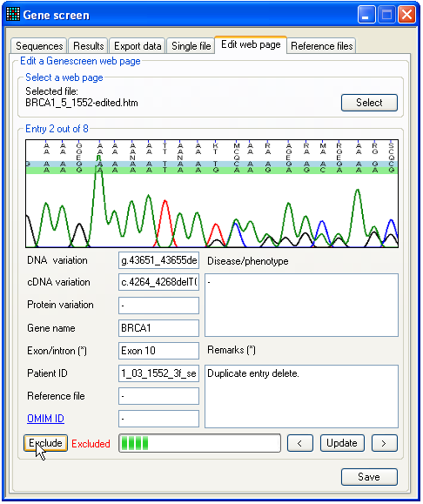Click inside the Disease/phenotype text box
The width and height of the screenshot is (423, 504).
301,305
